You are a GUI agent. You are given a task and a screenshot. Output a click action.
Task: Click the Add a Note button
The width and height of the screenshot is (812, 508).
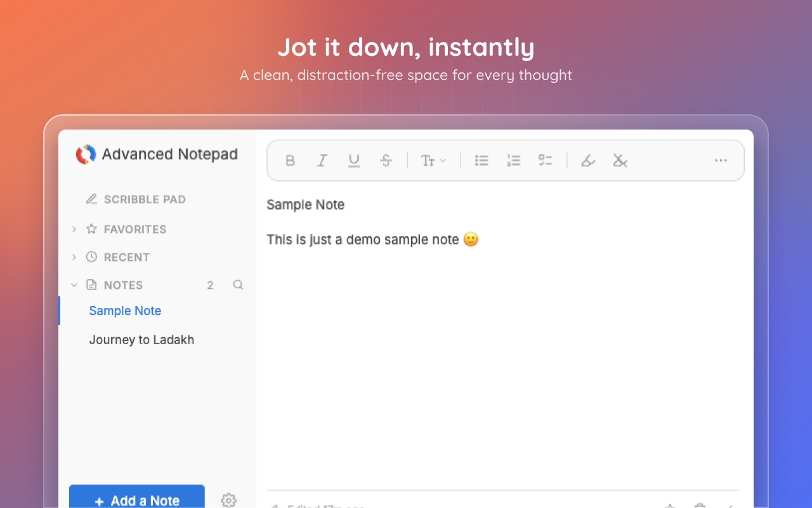(x=137, y=497)
